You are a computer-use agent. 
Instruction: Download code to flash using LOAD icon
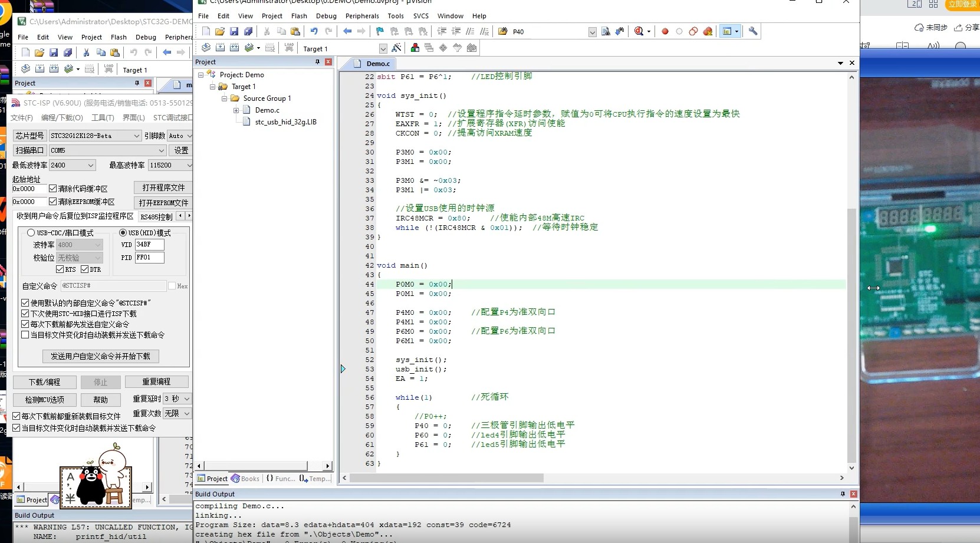pyautogui.click(x=289, y=48)
